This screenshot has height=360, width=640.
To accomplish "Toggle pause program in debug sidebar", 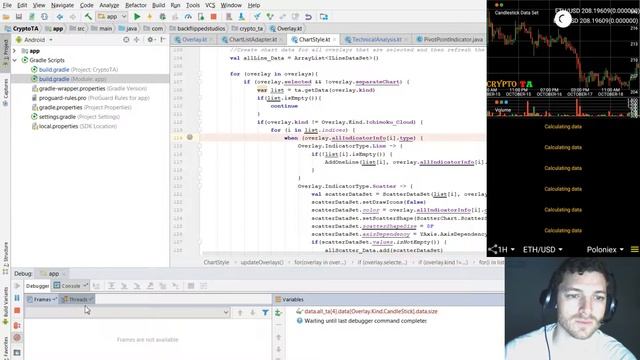I will pos(17,298).
